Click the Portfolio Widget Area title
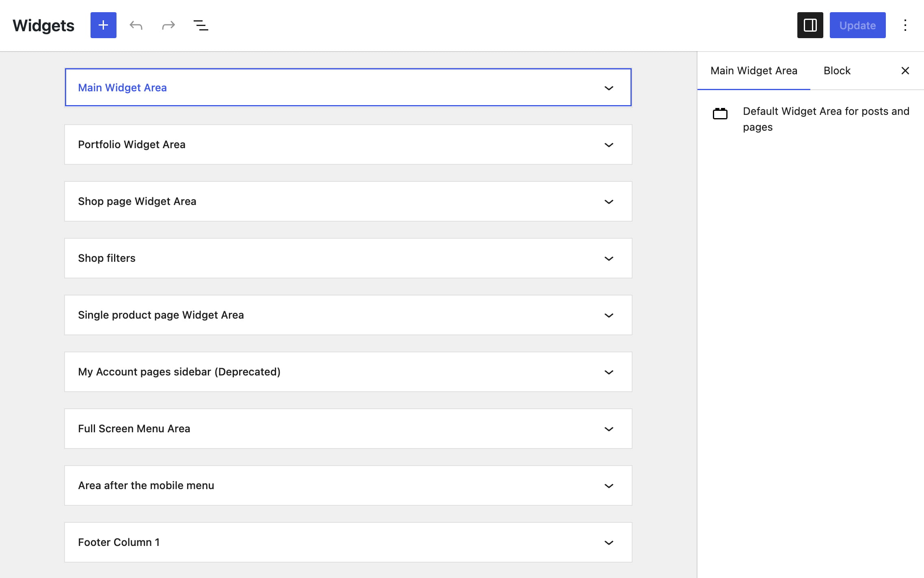The width and height of the screenshot is (924, 578). pos(132,144)
